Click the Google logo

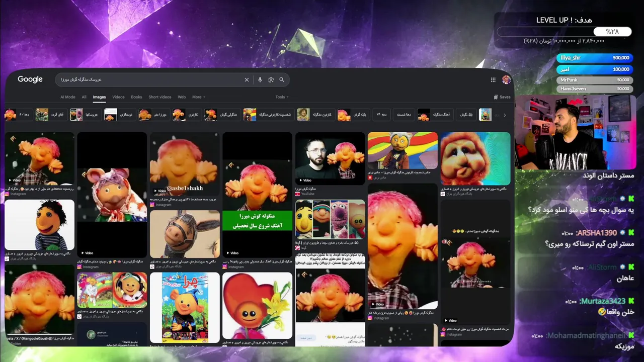click(30, 79)
